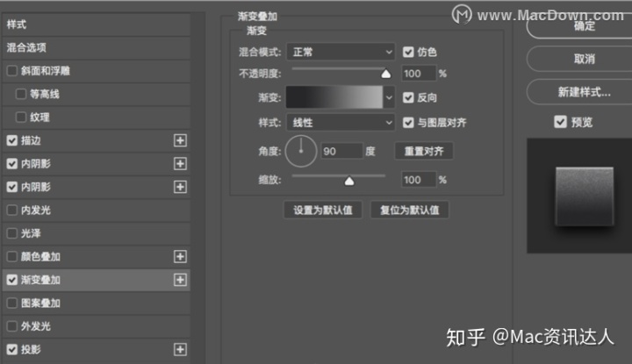632x364 pixels.
Task: Click plus icon beside 颜色叠加
Action: coord(180,256)
